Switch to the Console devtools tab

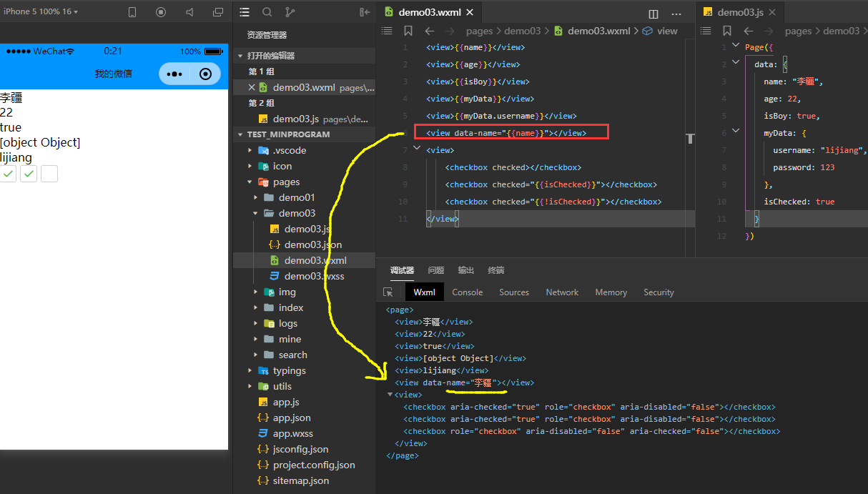pyautogui.click(x=468, y=292)
